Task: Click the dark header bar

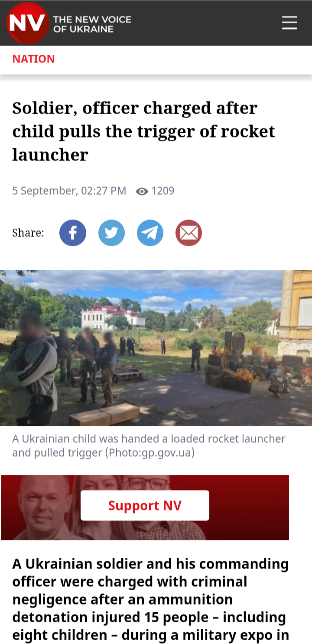Action: coord(156,23)
